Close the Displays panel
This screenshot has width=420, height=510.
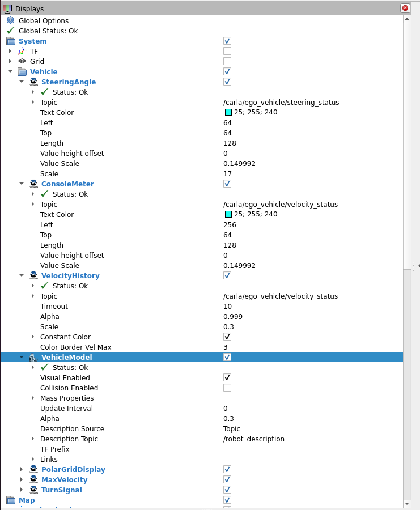click(405, 8)
